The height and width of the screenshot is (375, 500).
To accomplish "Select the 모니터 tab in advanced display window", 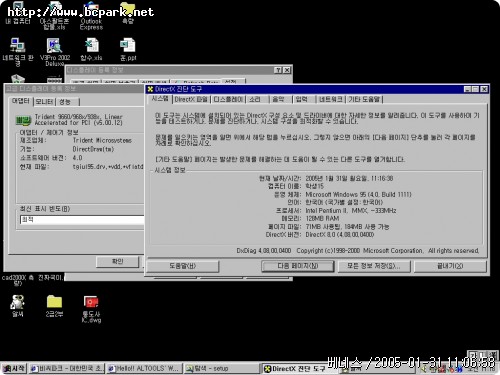I will pos(44,102).
